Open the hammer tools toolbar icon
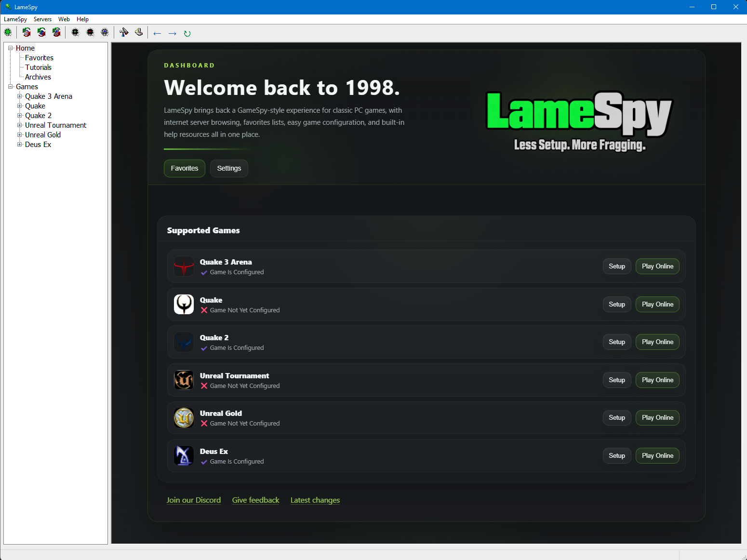 pyautogui.click(x=124, y=32)
